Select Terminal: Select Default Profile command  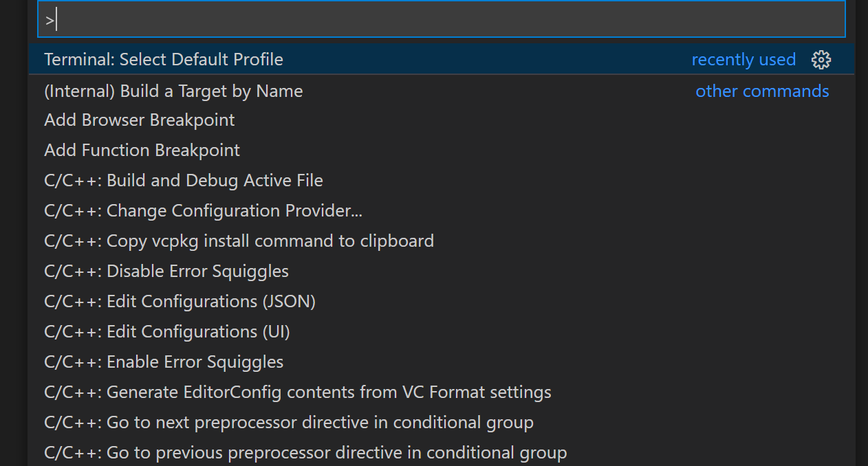point(164,60)
